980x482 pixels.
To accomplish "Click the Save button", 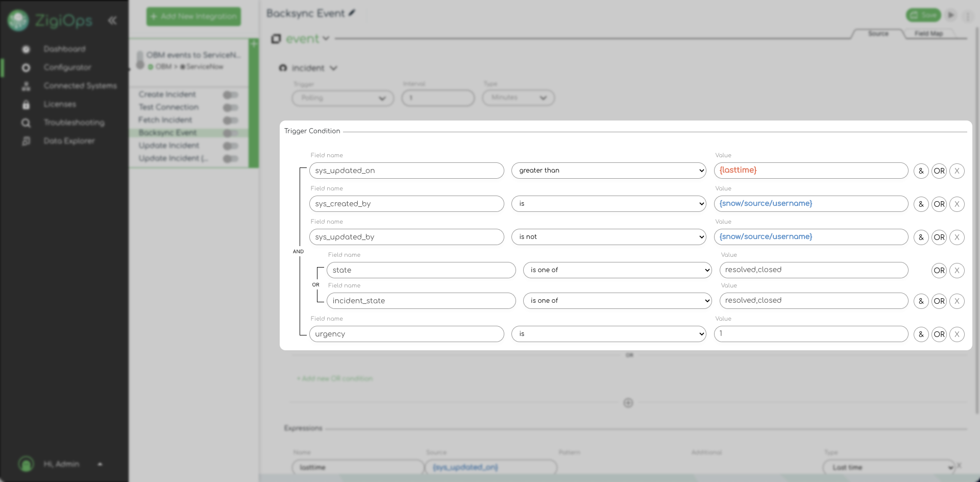I will point(923,15).
